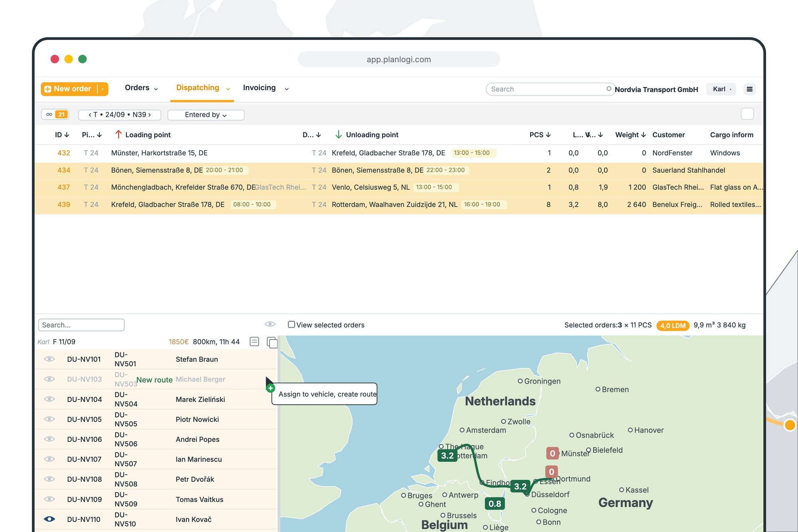This screenshot has height=532, width=798.
Task: Sort by PCS column
Action: (540, 135)
